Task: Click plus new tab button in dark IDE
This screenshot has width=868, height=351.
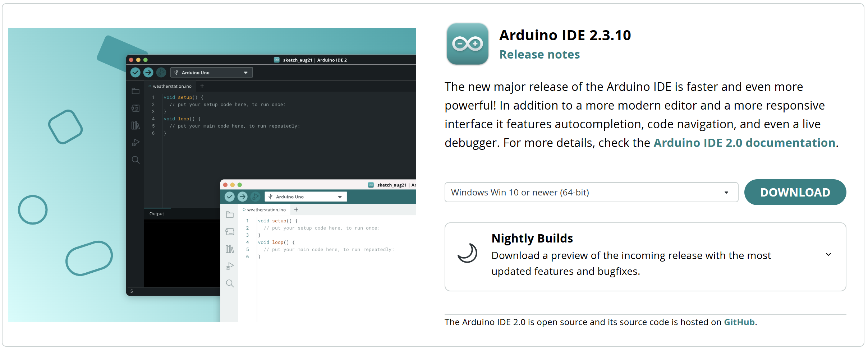Action: 202,86
